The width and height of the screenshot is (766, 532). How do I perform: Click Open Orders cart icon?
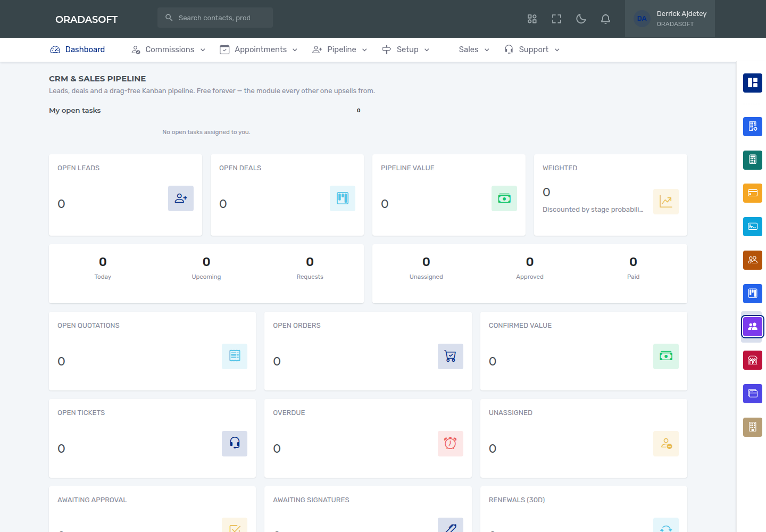click(x=451, y=356)
